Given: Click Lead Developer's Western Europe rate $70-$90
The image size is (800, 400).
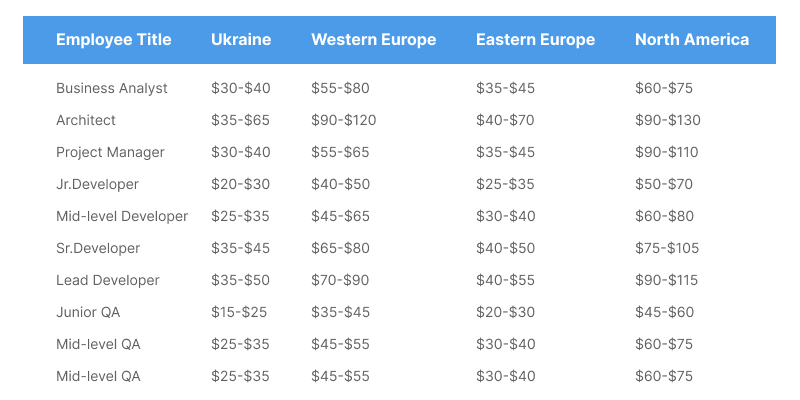Looking at the screenshot, I should click(340, 280).
